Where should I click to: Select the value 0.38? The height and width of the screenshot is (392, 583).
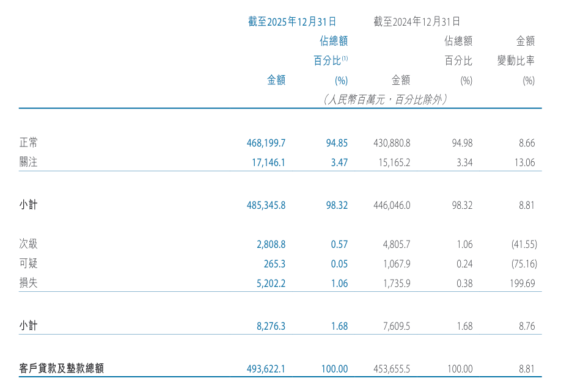[x=464, y=283]
